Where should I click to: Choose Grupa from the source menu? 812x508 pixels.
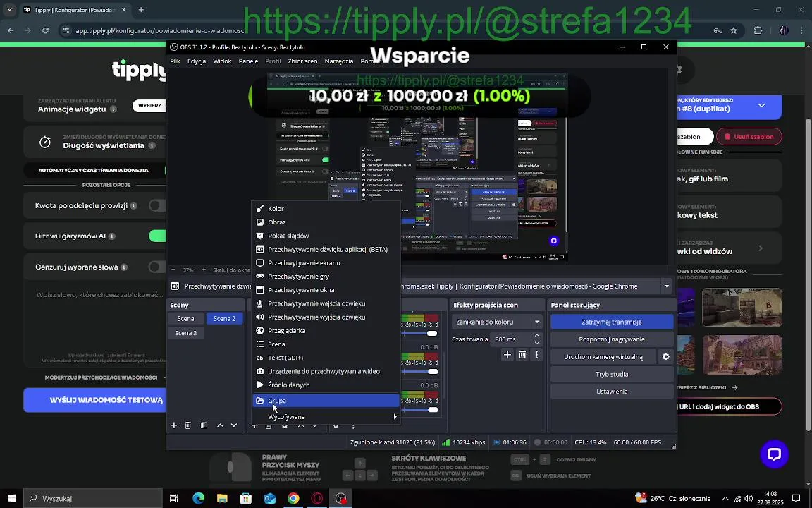(x=326, y=401)
